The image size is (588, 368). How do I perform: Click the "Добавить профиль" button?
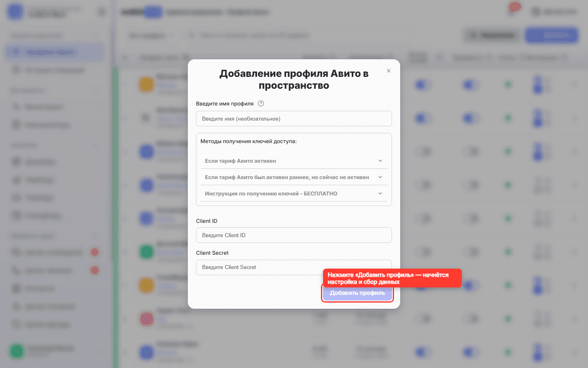pos(357,293)
